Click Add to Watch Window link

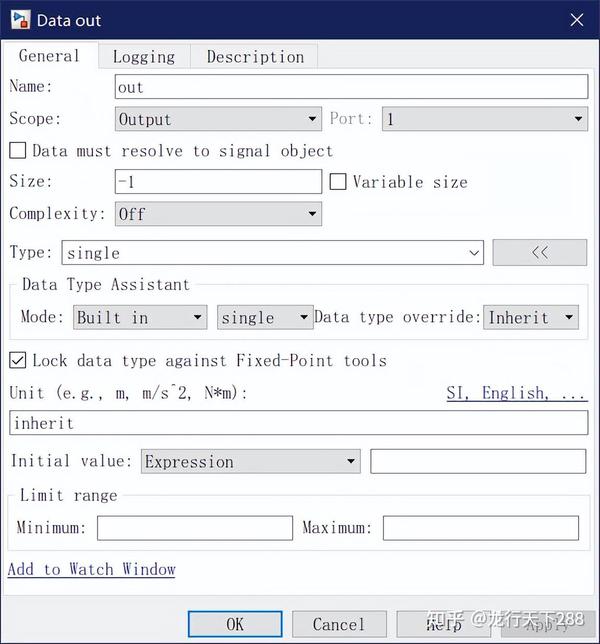point(91,569)
